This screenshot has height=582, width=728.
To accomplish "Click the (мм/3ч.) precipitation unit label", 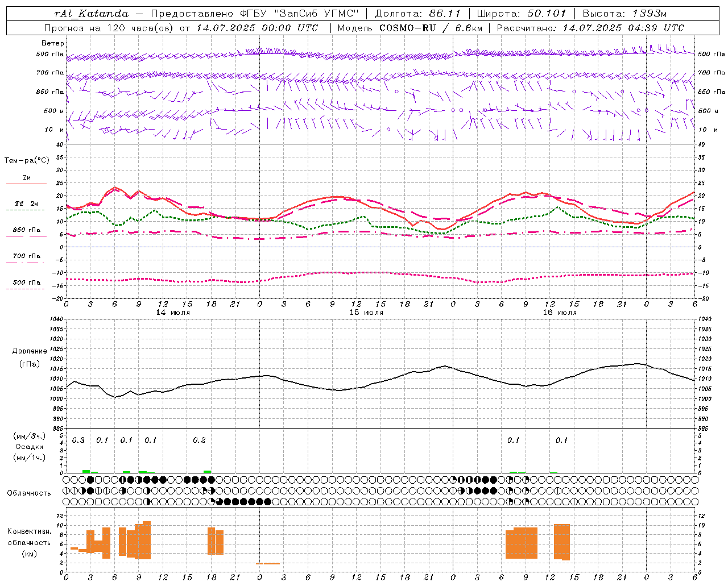I will tap(30, 436).
